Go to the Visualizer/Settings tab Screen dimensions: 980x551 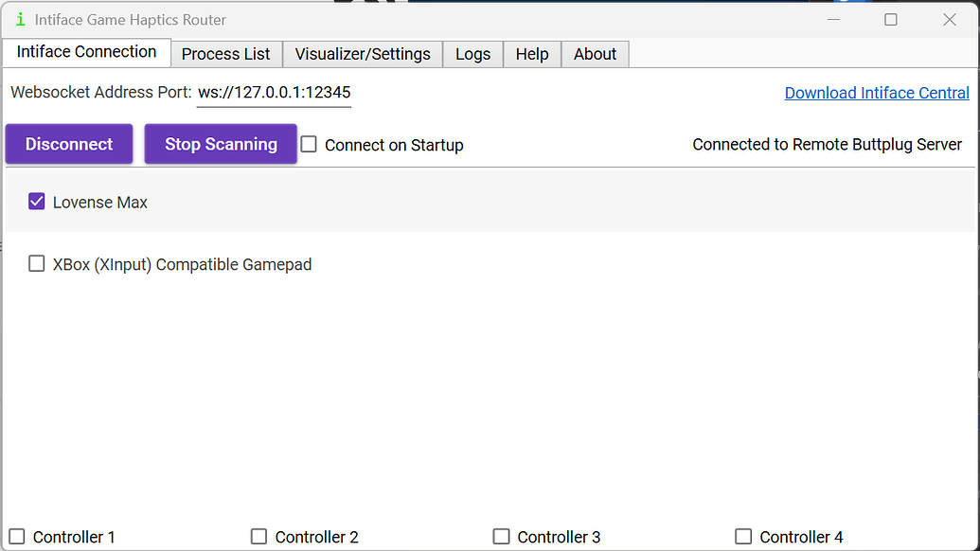(x=363, y=54)
